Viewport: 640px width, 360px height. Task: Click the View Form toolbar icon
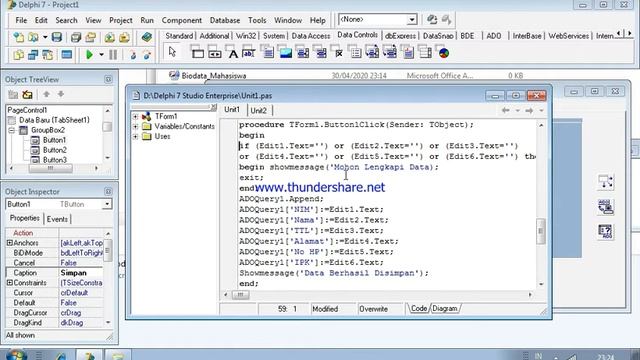[x=33, y=54]
